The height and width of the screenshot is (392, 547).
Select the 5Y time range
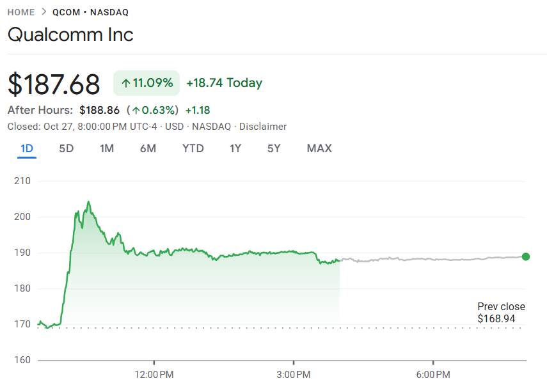[274, 148]
